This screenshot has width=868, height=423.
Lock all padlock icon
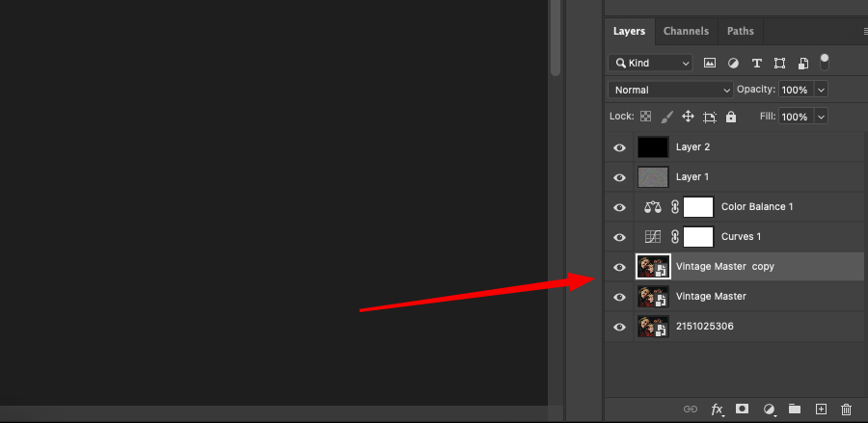(x=731, y=117)
